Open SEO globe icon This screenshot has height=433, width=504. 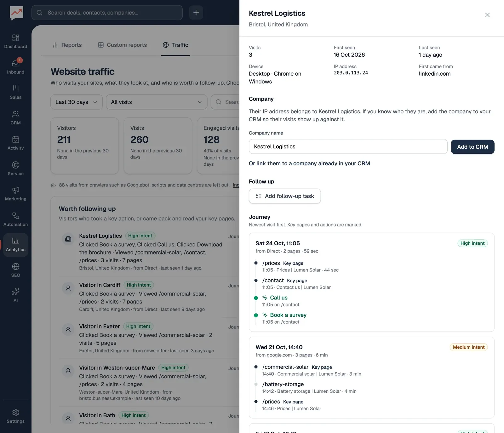pyautogui.click(x=15, y=266)
